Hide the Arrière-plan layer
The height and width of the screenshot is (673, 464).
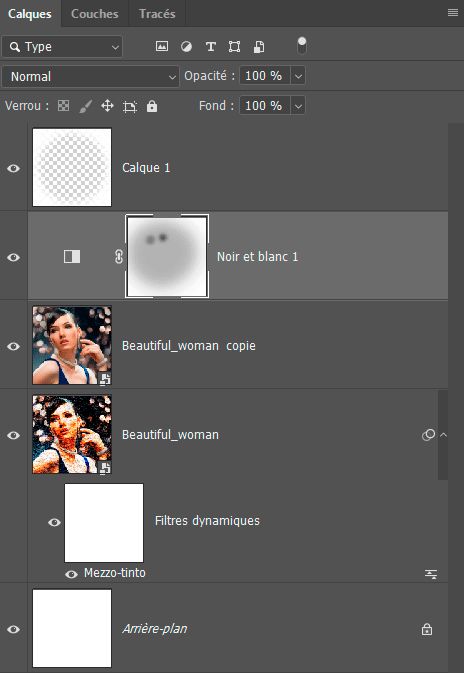coord(13,629)
